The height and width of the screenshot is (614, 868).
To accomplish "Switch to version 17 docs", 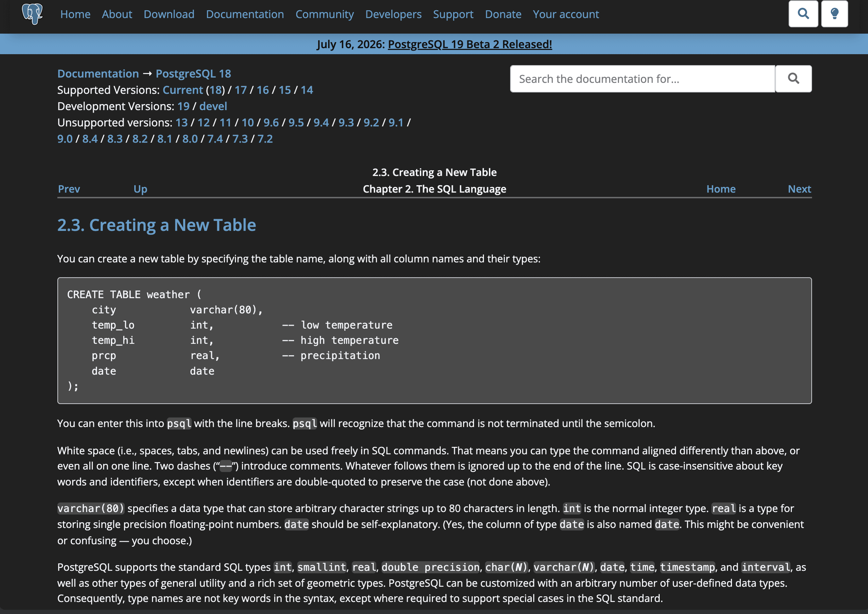I will click(x=241, y=90).
